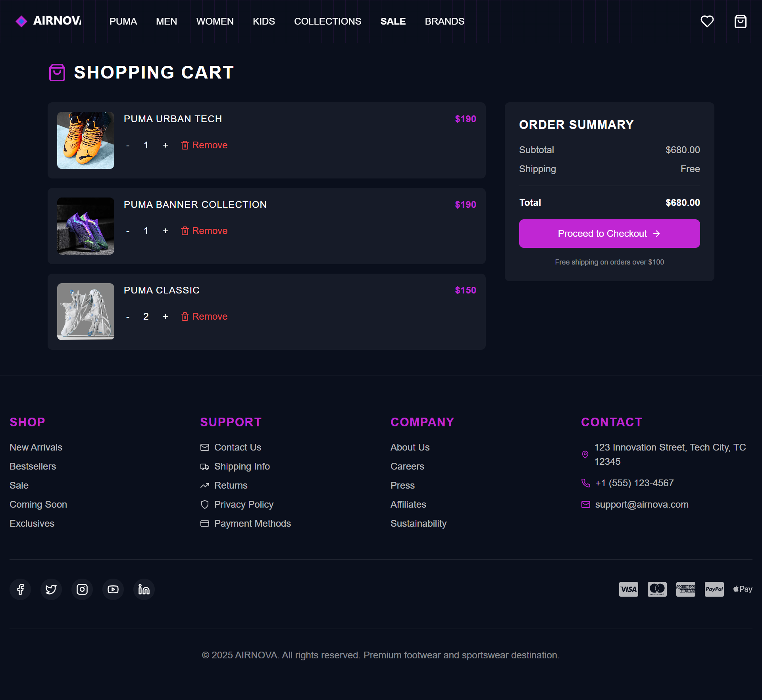Open the Twitter social icon

51,589
